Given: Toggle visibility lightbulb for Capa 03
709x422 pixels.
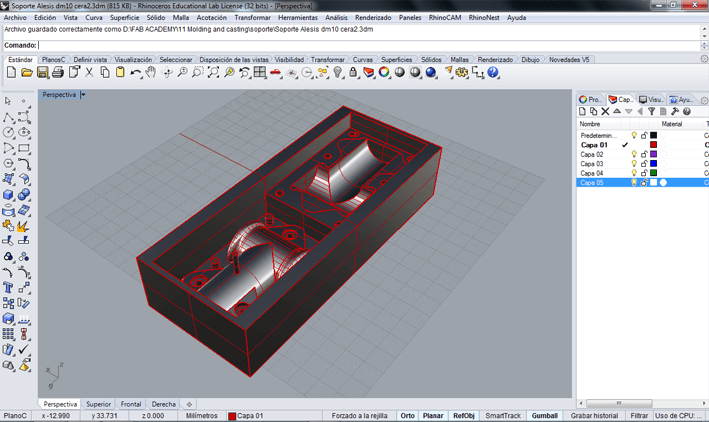Looking at the screenshot, I should click(634, 164).
